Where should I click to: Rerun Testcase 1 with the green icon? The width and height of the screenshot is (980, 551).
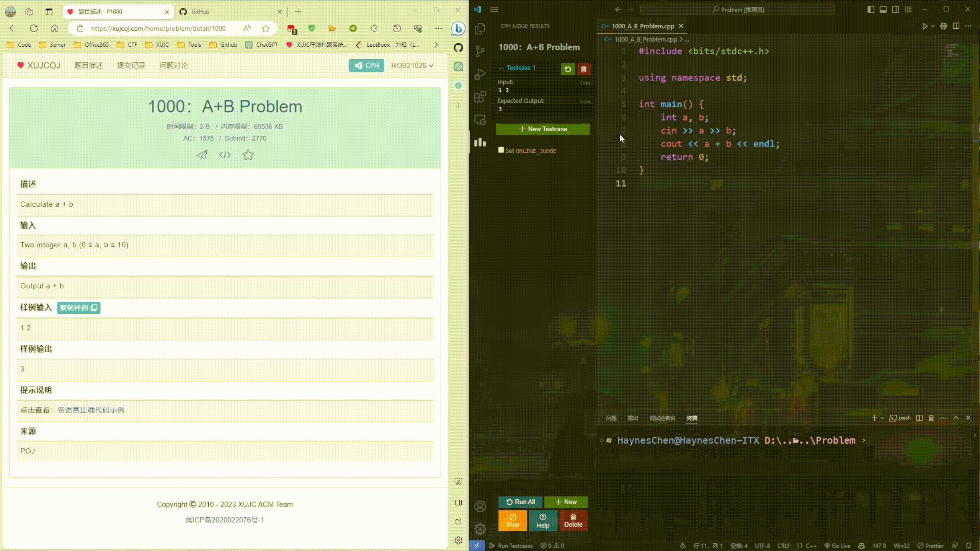point(568,69)
